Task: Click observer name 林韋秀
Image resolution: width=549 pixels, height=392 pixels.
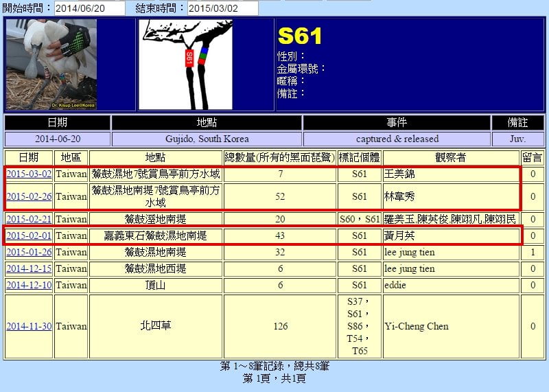Action: click(x=399, y=196)
